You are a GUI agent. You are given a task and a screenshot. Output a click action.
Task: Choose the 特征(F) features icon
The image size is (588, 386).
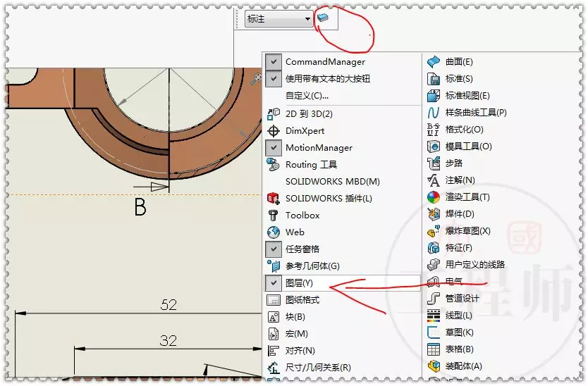pos(434,248)
